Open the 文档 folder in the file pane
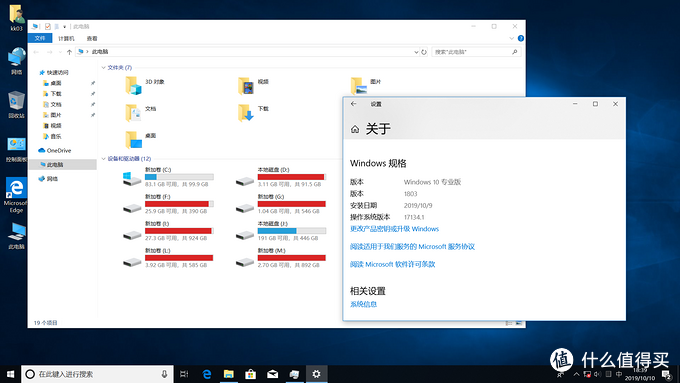Screen dimensions: 680x383 (x=141, y=112)
